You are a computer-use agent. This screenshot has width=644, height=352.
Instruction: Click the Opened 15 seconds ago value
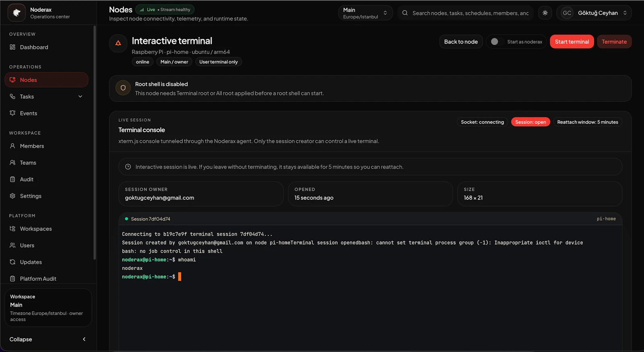pos(314,198)
